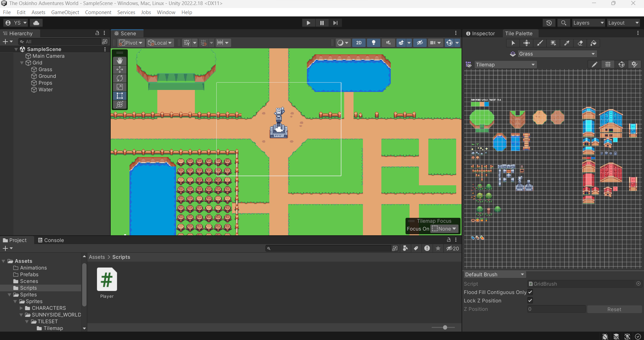The height and width of the screenshot is (340, 644).
Task: Click the Scripts breadcrumb in Project browser
Action: click(121, 257)
